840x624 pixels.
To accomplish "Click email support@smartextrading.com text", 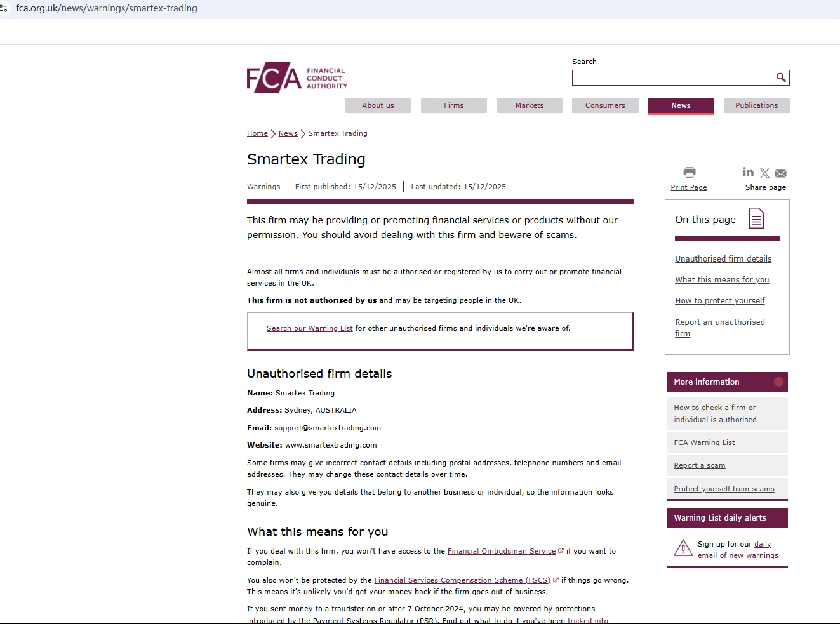I will point(328,428).
